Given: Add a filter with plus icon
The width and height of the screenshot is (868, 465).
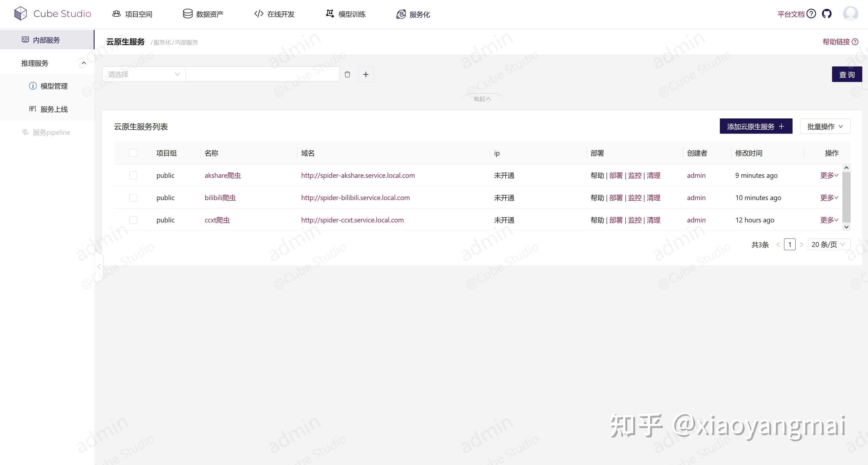Looking at the screenshot, I should point(366,74).
